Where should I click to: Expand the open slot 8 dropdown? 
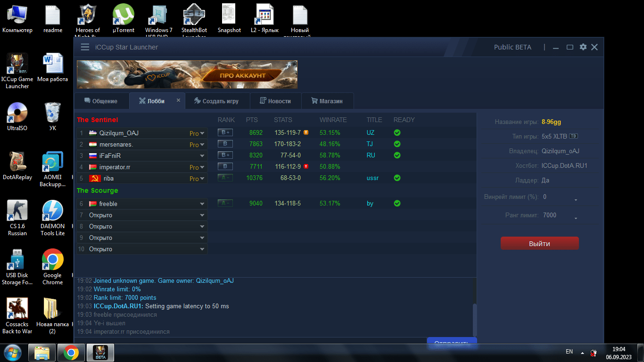coord(202,227)
